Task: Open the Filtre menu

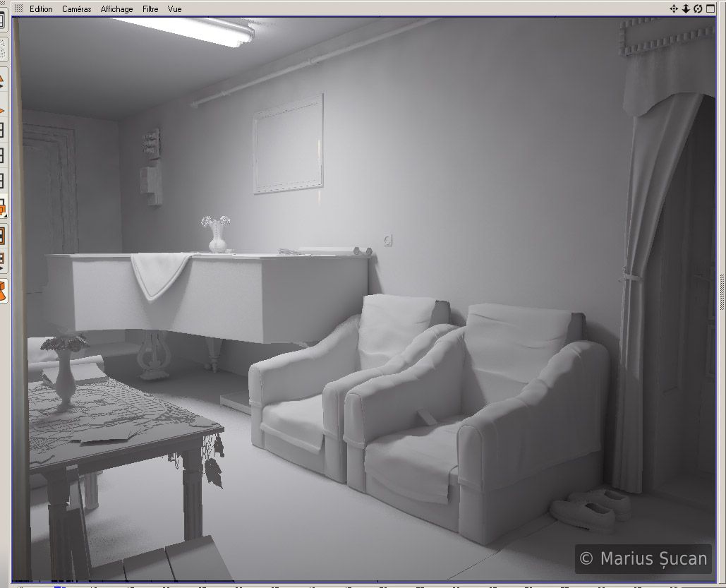Action: [x=150, y=9]
